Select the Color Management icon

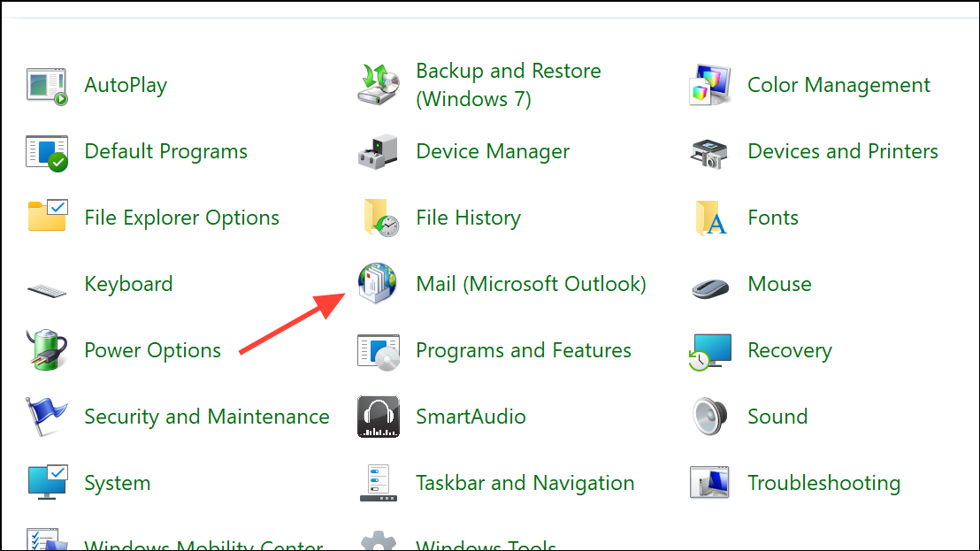tap(710, 84)
